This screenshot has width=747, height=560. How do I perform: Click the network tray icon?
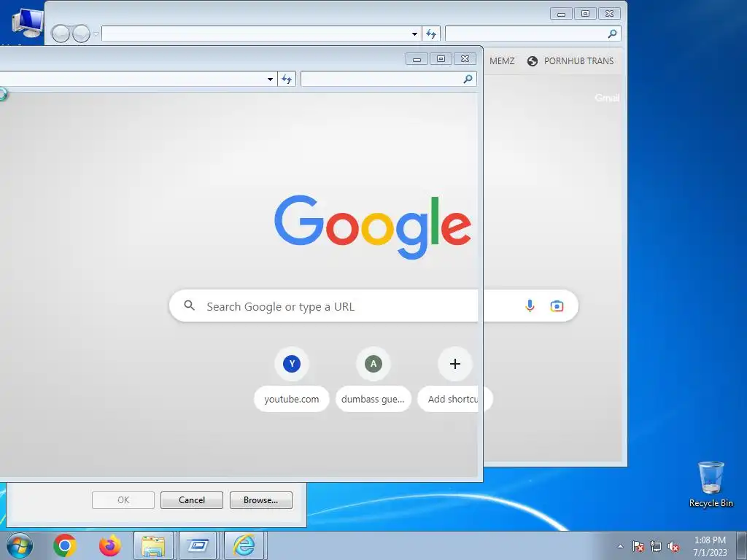(x=656, y=546)
